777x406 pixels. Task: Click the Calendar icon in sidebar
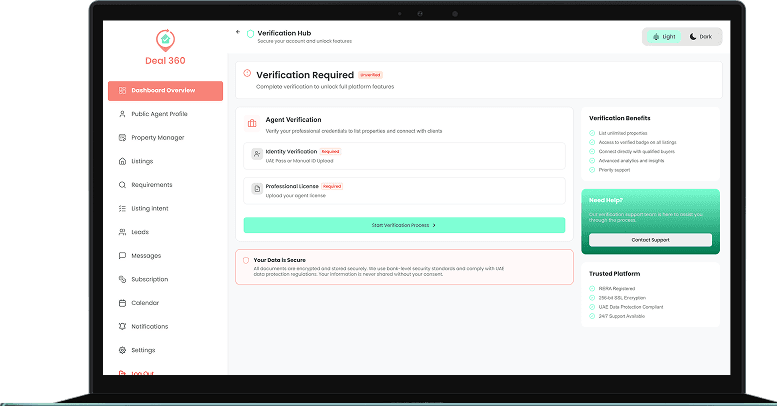[122, 303]
